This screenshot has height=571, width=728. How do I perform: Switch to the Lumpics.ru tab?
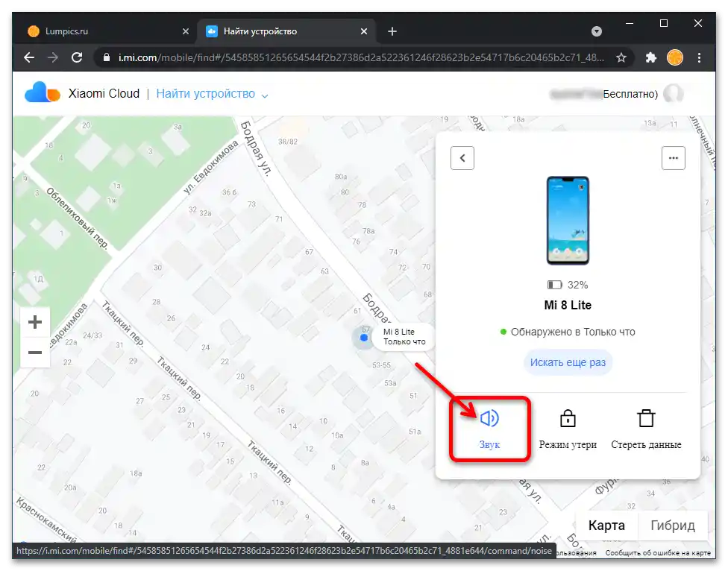point(102,31)
